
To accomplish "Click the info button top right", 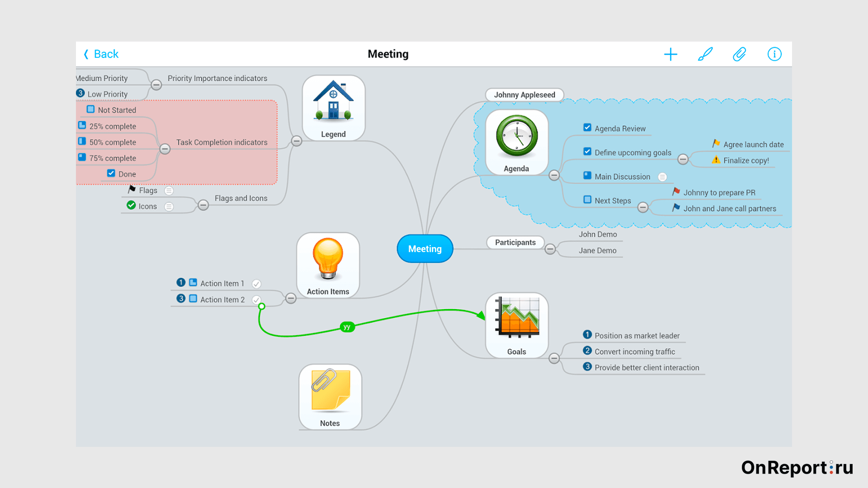I will click(x=774, y=54).
